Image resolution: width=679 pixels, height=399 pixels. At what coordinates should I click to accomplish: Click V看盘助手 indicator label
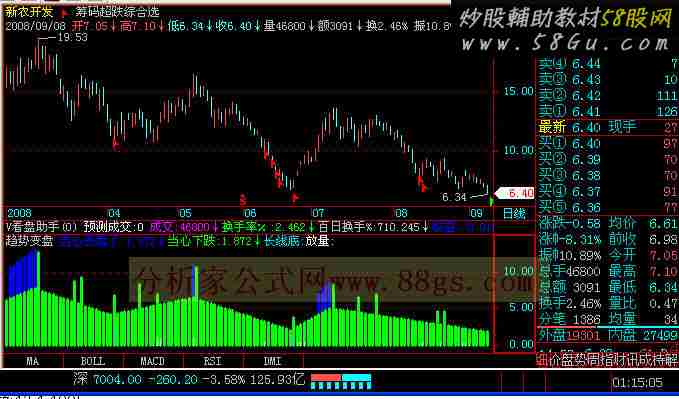(x=33, y=227)
